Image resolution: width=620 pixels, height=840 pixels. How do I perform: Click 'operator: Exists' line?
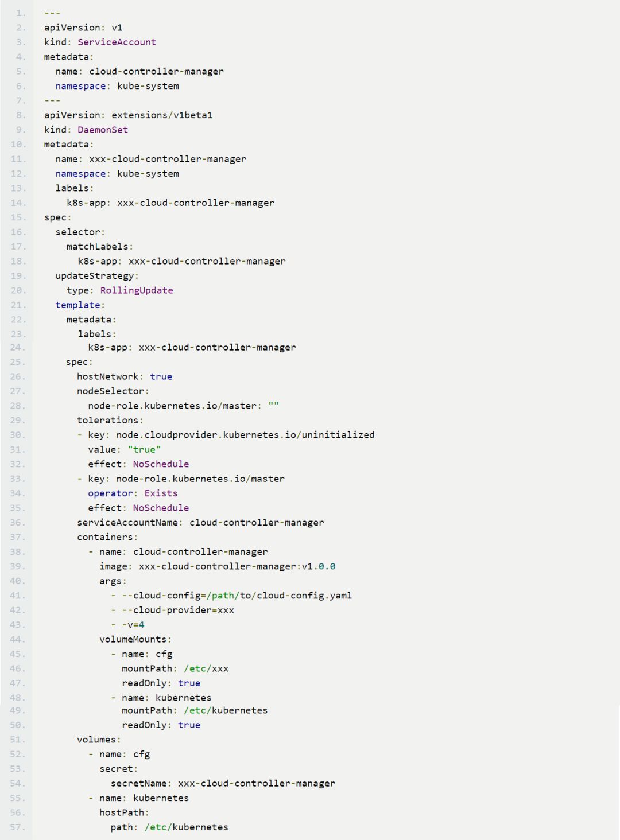click(x=133, y=493)
